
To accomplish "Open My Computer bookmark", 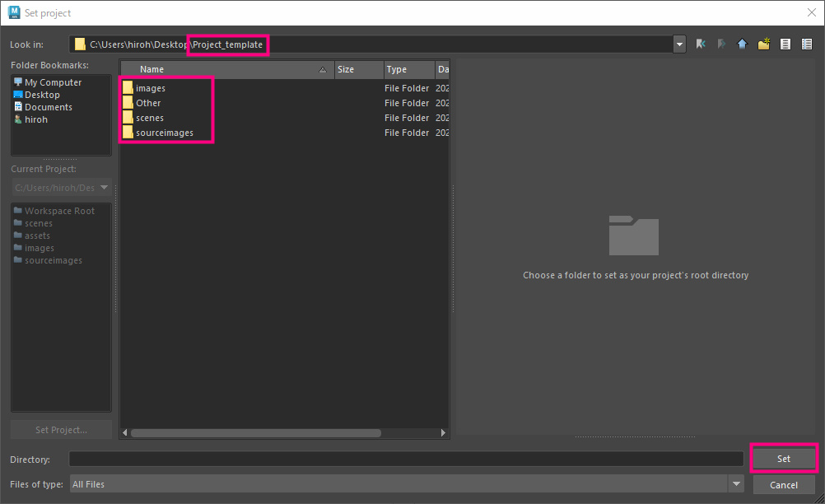I will (x=48, y=82).
